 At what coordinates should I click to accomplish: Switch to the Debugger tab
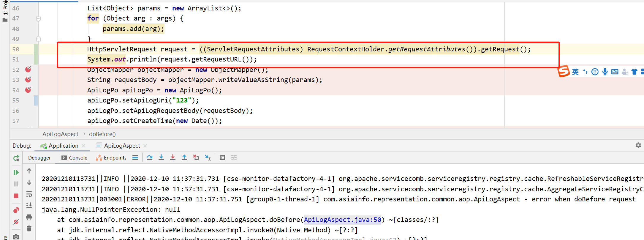tap(39, 158)
